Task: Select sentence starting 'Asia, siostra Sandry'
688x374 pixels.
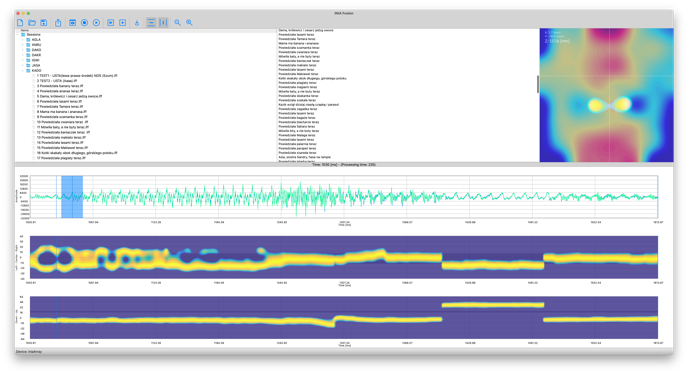Action: 305,157
